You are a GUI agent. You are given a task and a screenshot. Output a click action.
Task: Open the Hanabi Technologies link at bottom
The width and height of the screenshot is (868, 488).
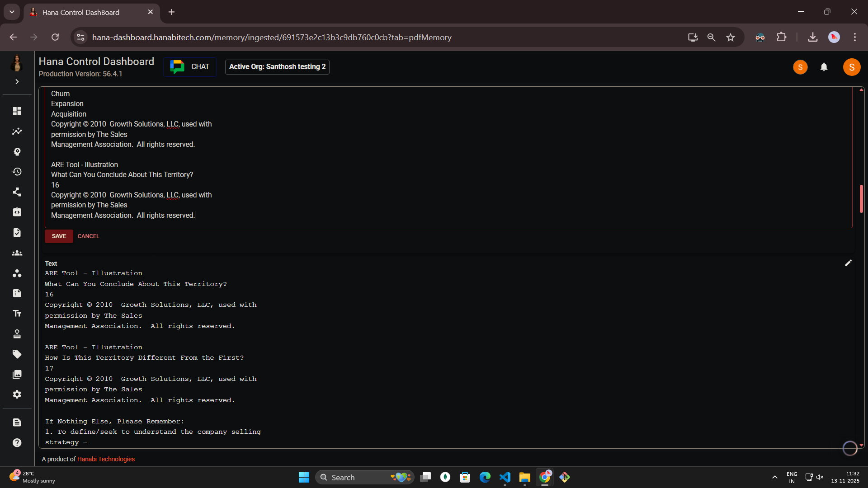coord(106,459)
